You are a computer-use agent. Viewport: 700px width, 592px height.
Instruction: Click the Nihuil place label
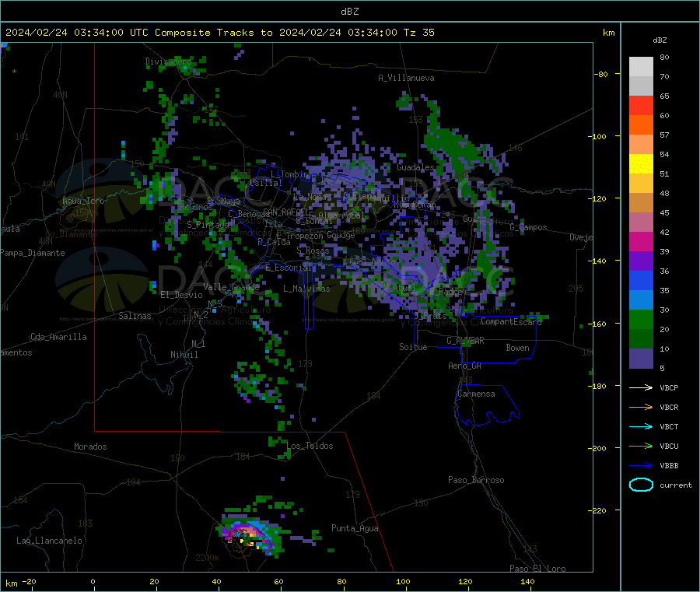pos(184,355)
